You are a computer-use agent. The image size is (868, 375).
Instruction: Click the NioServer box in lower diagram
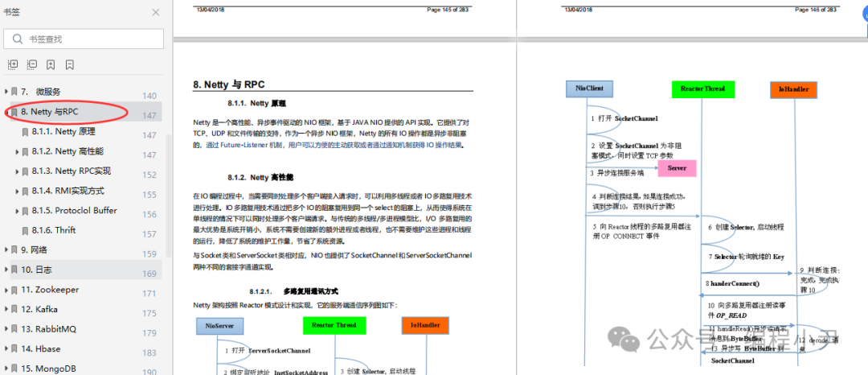[219, 326]
